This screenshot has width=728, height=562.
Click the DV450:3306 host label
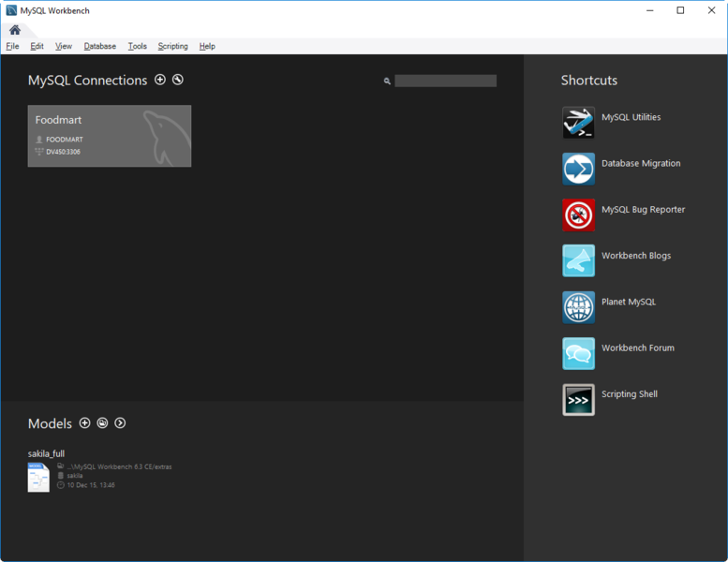pos(63,152)
